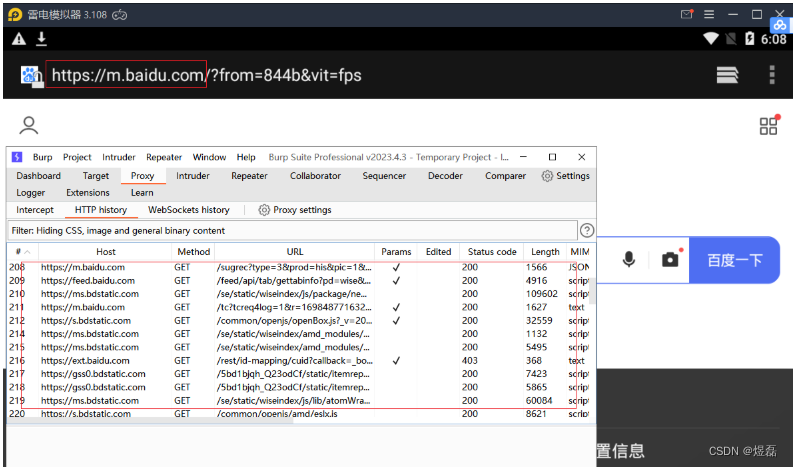
Task: Click the 百度一下 search button
Action: coord(734,260)
